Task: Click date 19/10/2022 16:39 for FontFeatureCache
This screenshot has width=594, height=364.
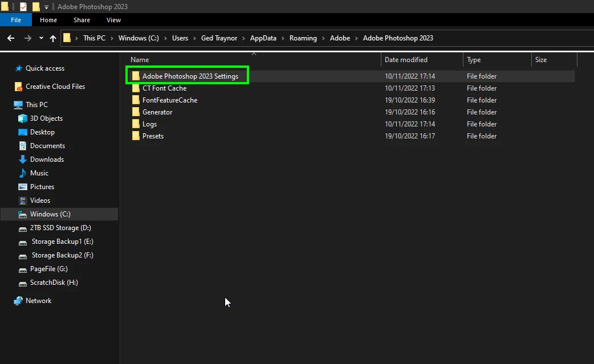Action: coord(410,100)
